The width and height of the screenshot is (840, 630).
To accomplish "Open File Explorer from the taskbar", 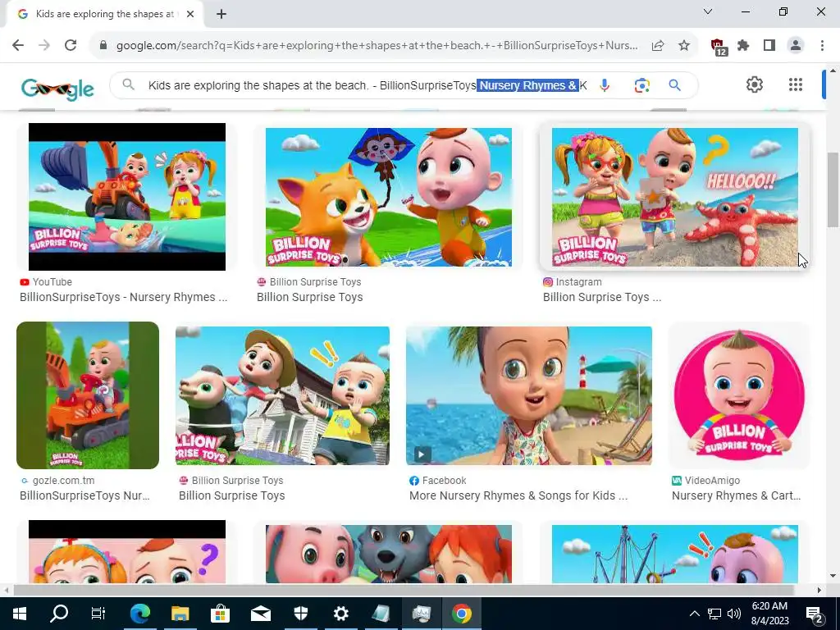I will [180, 614].
